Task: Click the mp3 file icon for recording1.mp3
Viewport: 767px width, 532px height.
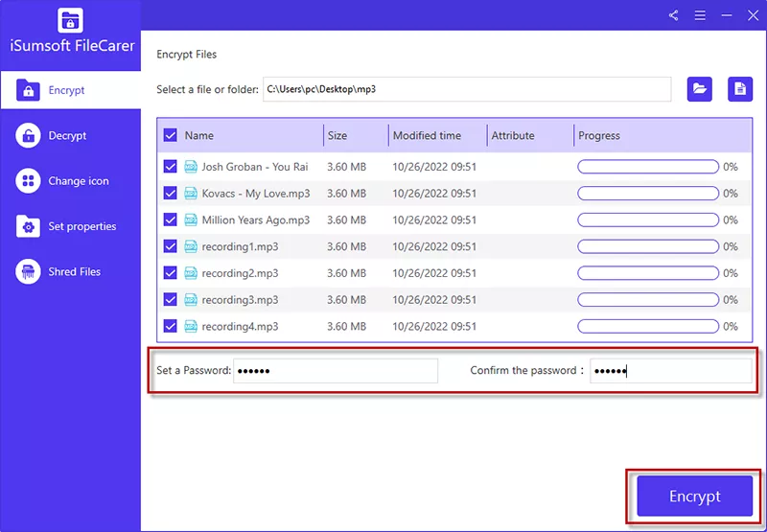Action: (190, 246)
